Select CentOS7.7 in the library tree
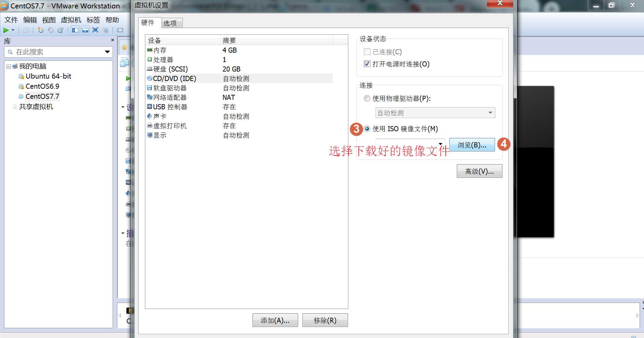Screen dimensions: 644x338 (42, 96)
